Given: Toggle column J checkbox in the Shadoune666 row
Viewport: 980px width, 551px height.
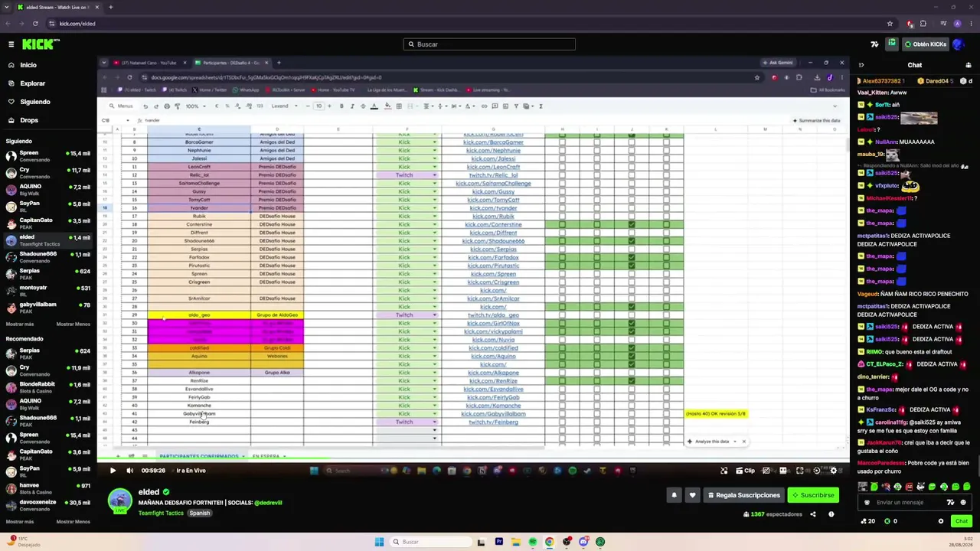Looking at the screenshot, I should coord(632,241).
